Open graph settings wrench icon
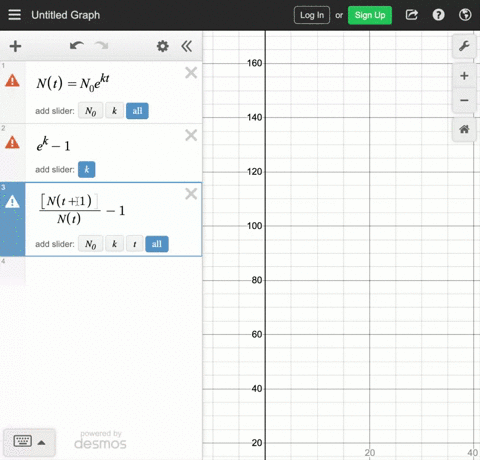This screenshot has width=480, height=460. [464, 46]
